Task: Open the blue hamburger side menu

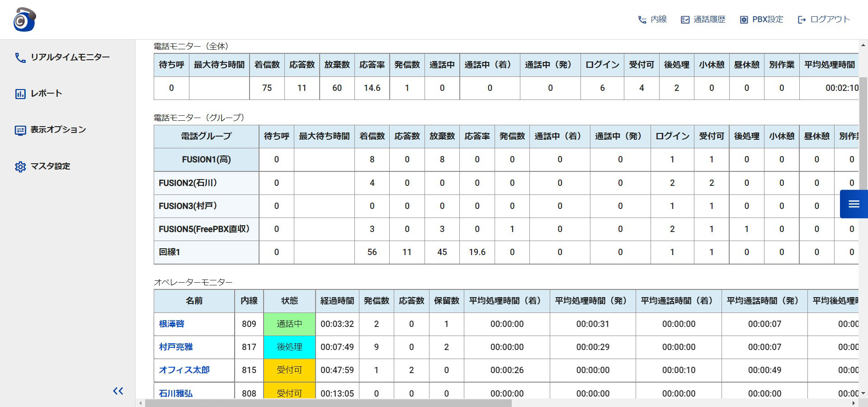Action: pos(854,204)
